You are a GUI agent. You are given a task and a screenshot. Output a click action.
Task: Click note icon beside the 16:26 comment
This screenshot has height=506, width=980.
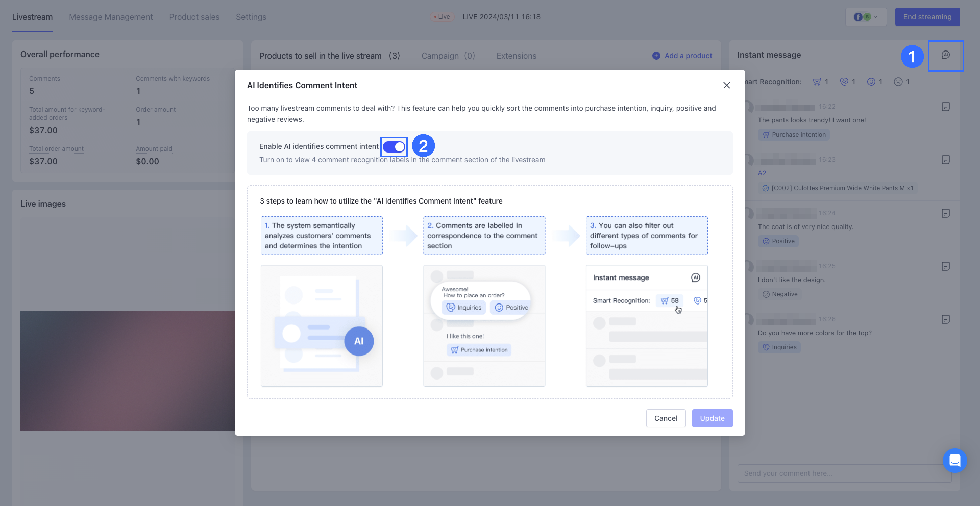(x=945, y=319)
